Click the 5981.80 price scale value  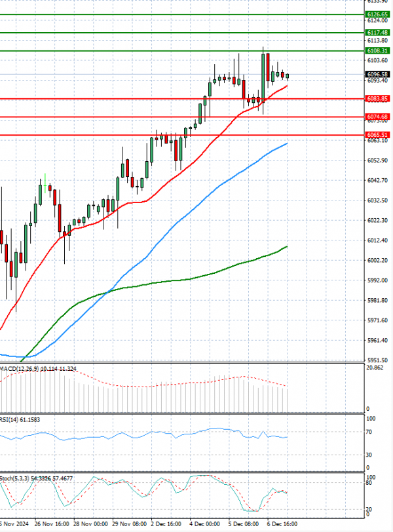(377, 301)
